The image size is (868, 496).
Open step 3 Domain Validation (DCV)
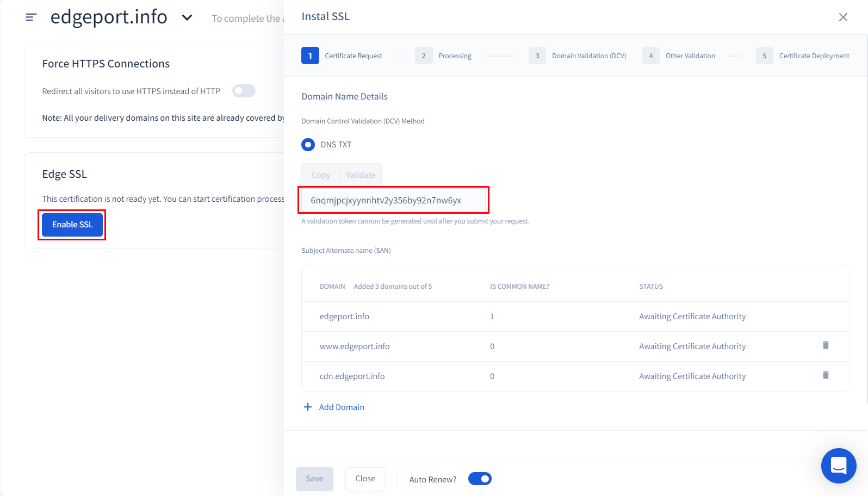coord(537,55)
